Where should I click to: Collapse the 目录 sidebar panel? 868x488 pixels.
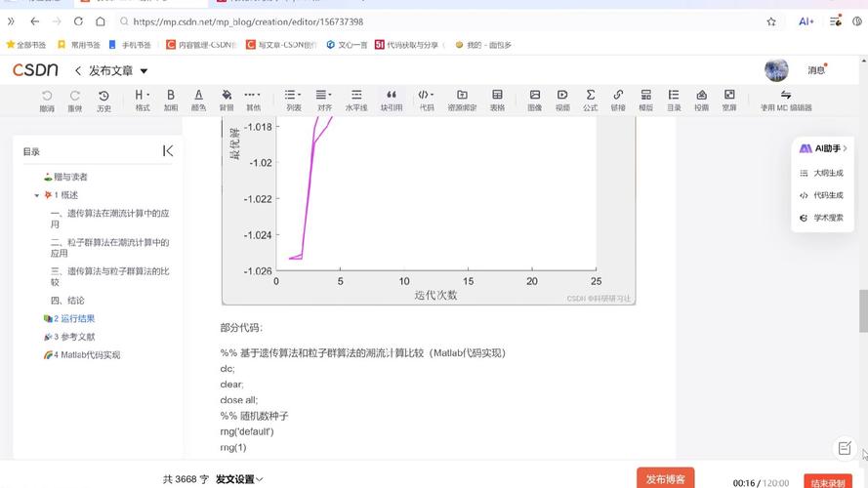pyautogui.click(x=168, y=151)
